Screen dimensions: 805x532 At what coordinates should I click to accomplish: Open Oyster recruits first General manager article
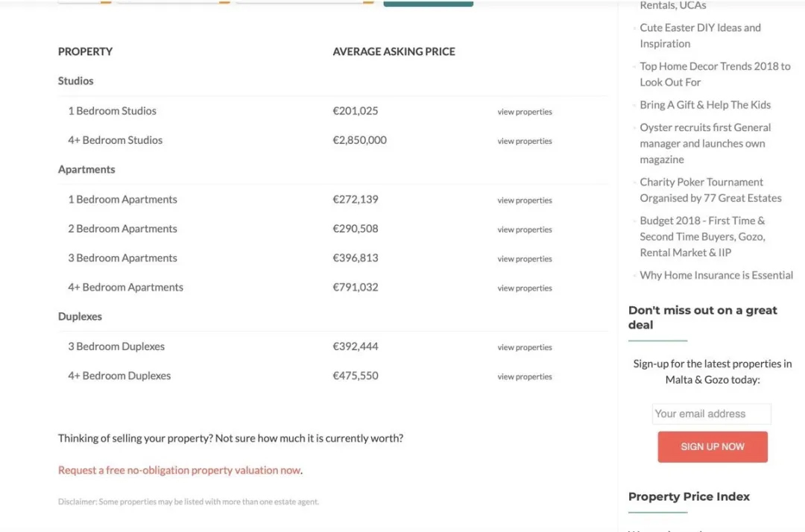(705, 143)
